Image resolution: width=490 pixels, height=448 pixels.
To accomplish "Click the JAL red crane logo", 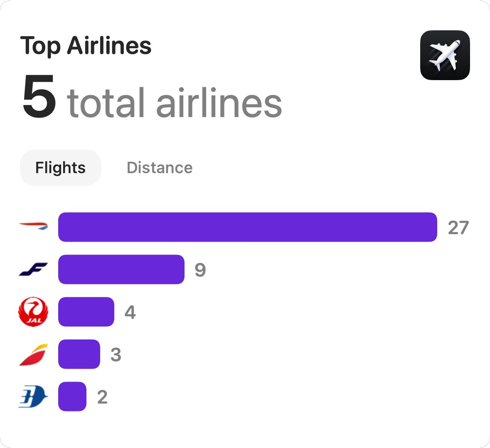I will (33, 312).
